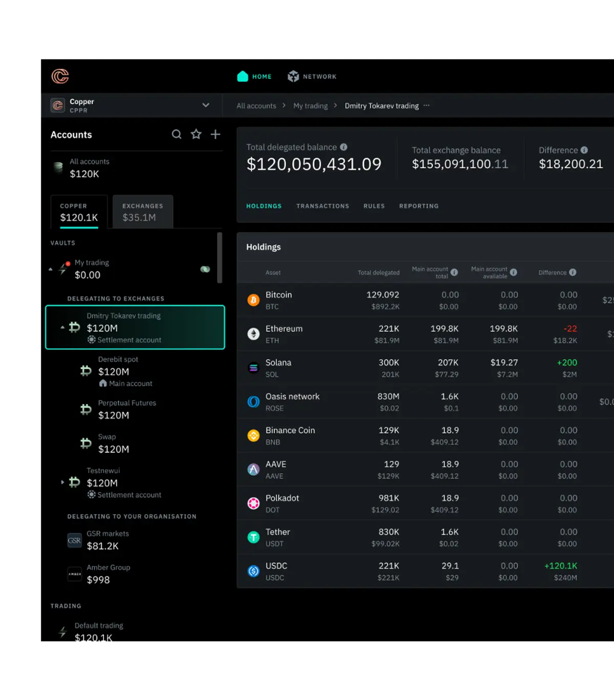Open the Network section in the top bar
This screenshot has height=700, width=614.
click(312, 76)
